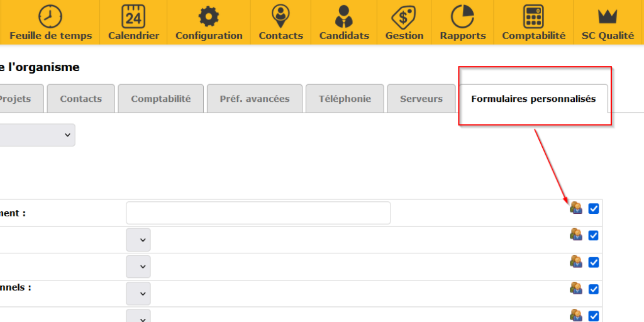Click users icon in the fourth form row
This screenshot has height=322, width=644.
tap(576, 289)
